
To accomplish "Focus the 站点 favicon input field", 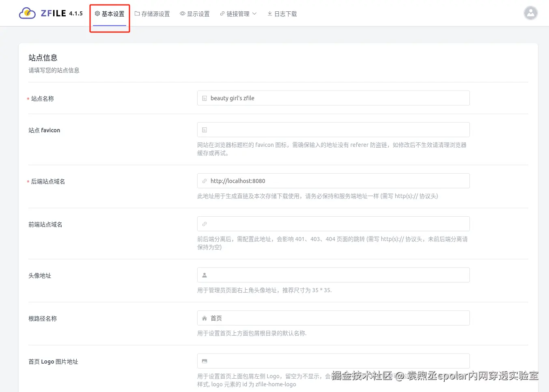I will (x=333, y=130).
